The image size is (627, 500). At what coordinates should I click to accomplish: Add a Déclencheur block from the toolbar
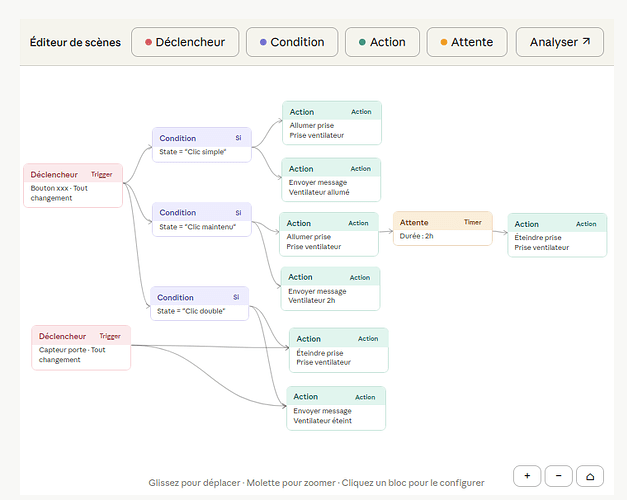(185, 42)
